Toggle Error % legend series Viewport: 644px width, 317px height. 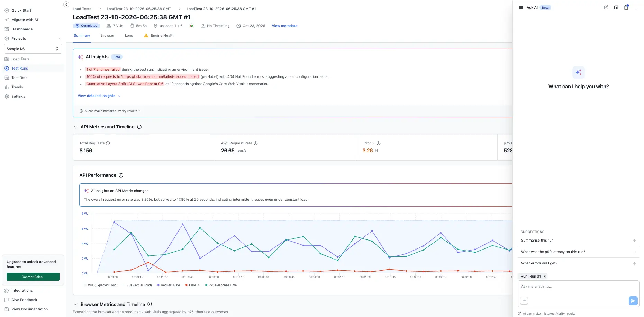click(x=192, y=285)
